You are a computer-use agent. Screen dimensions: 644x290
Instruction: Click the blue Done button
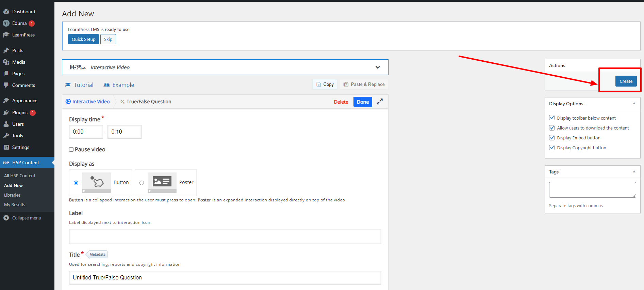363,102
